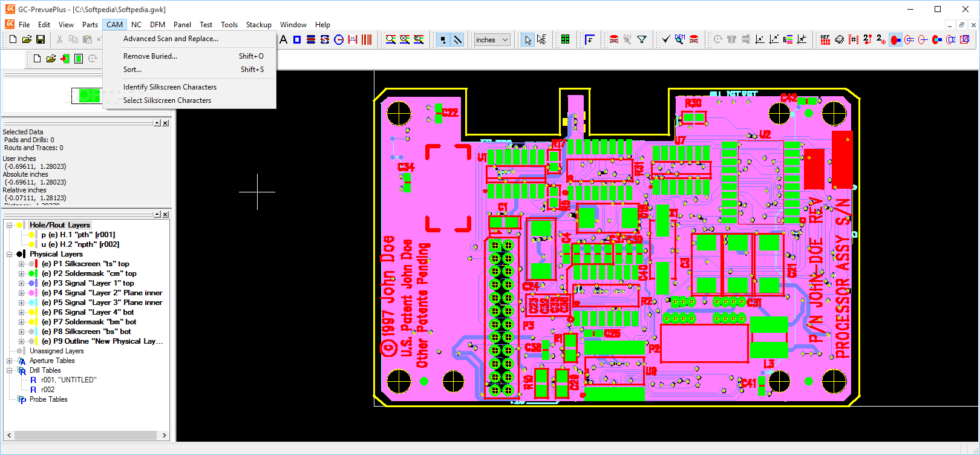Image resolution: width=980 pixels, height=455 pixels.
Task: Toggle visibility dot of P9 Outline layer
Action: click(x=31, y=341)
